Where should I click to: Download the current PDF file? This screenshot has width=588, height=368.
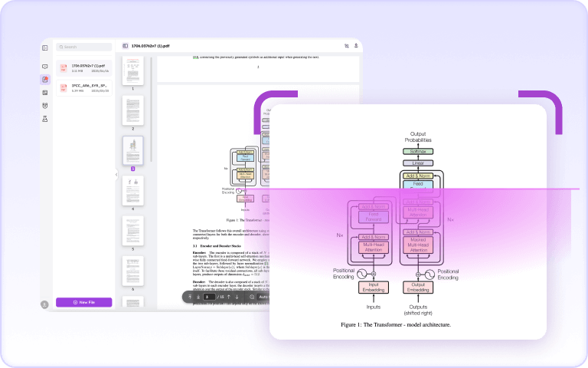click(x=356, y=46)
